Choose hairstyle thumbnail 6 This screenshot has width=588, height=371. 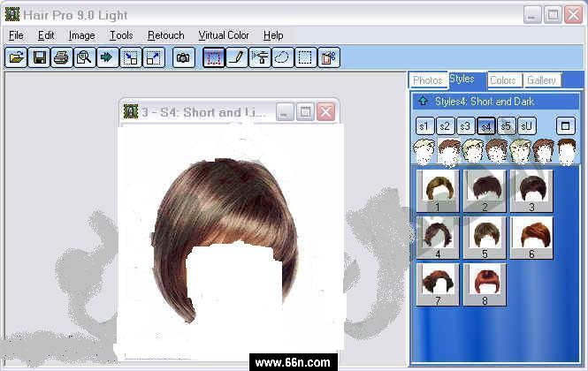[531, 238]
